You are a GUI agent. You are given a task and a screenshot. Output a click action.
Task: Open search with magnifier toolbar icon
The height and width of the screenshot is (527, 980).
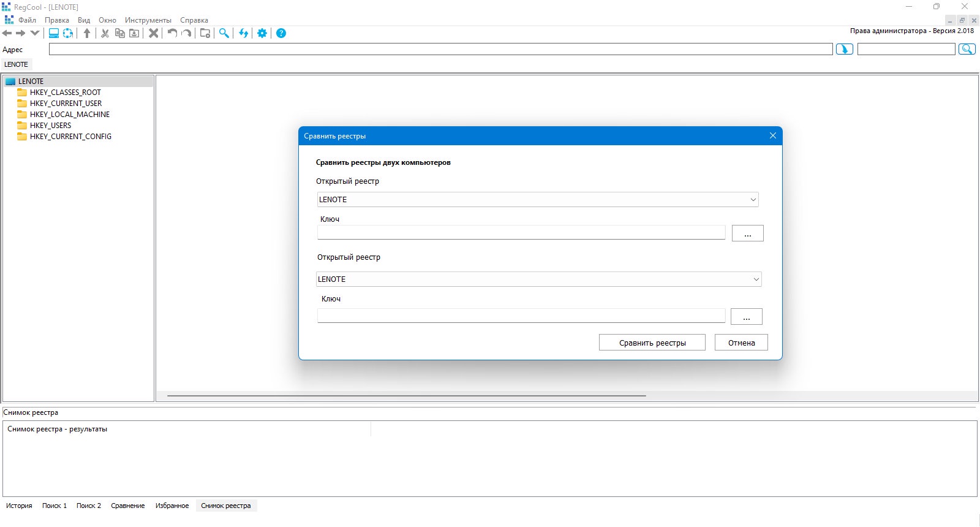tap(224, 33)
